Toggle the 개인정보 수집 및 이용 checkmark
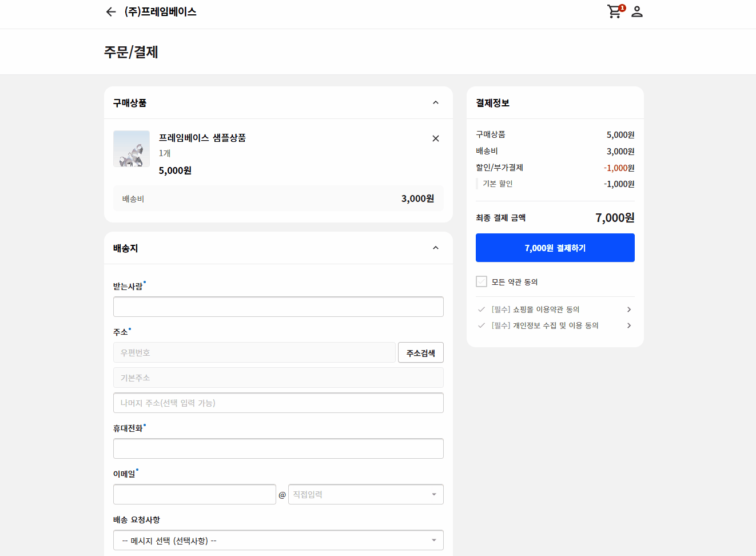The height and width of the screenshot is (556, 756). pos(482,325)
